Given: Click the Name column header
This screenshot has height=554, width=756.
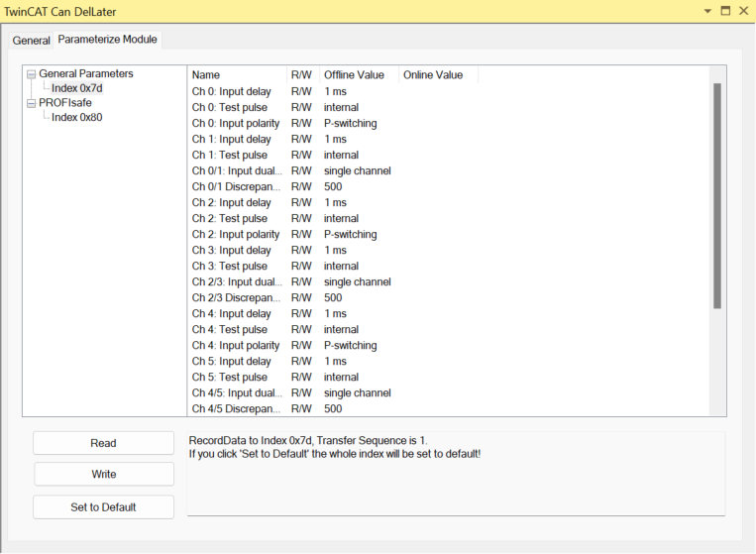Looking at the screenshot, I should click(237, 74).
